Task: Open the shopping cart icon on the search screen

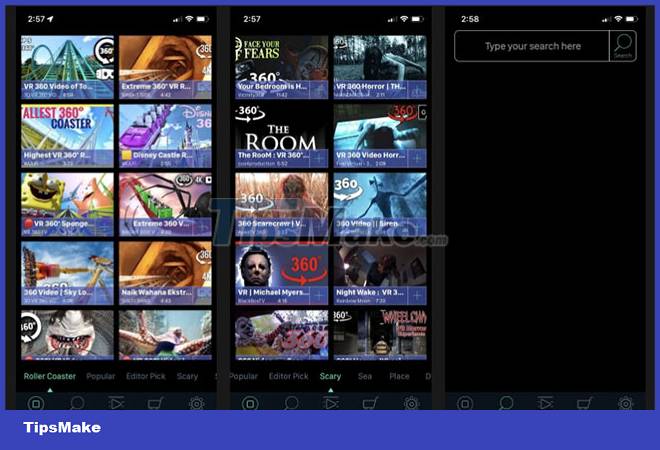Action: tap(585, 403)
